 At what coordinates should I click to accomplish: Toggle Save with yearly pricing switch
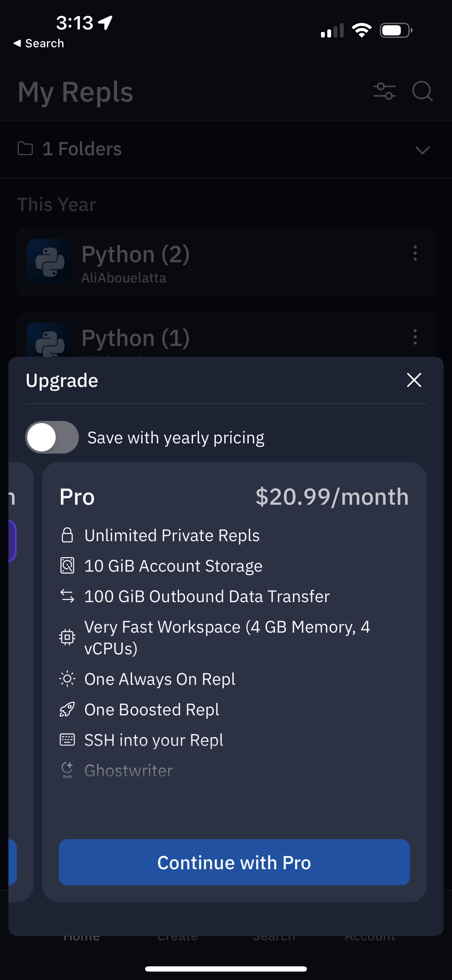coord(52,437)
